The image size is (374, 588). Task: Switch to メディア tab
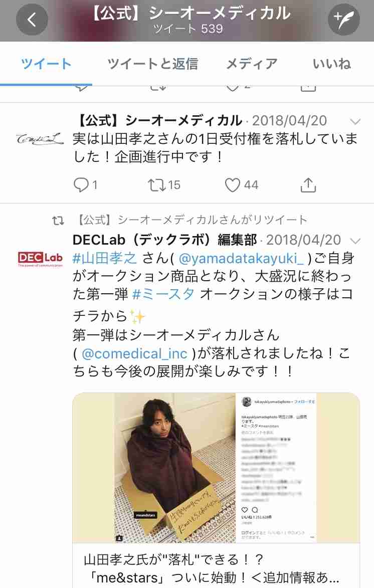pyautogui.click(x=252, y=63)
